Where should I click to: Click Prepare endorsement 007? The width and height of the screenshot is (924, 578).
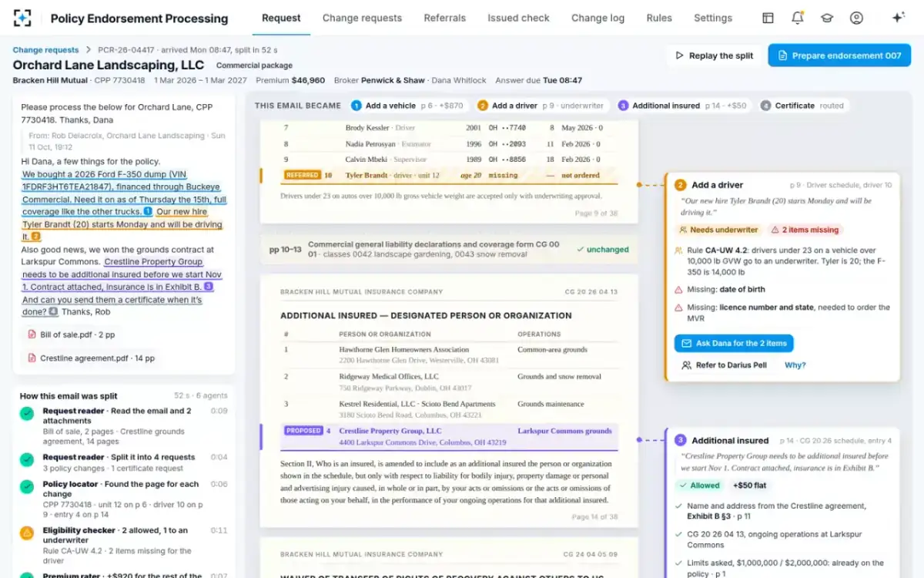tap(839, 55)
